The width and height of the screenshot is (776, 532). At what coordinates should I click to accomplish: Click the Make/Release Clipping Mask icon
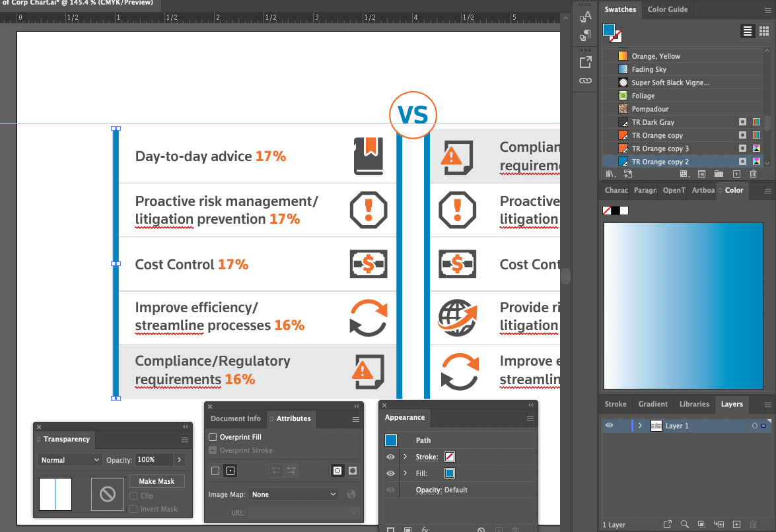[x=701, y=524]
